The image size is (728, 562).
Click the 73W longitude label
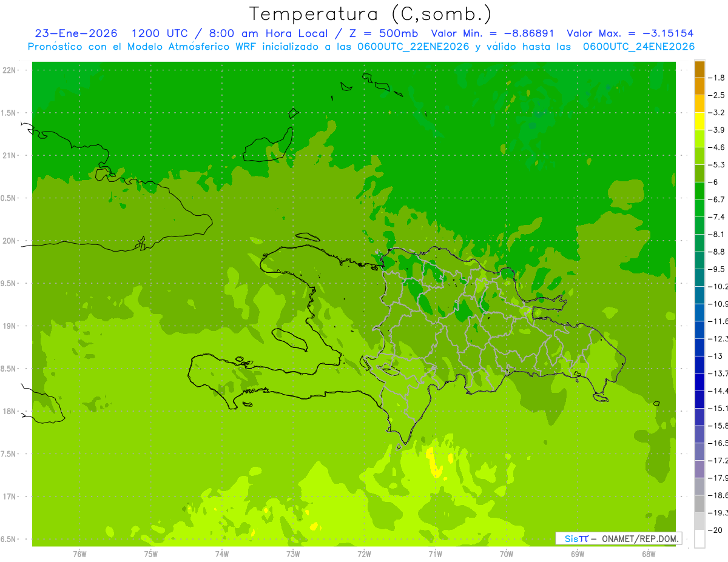(x=293, y=554)
